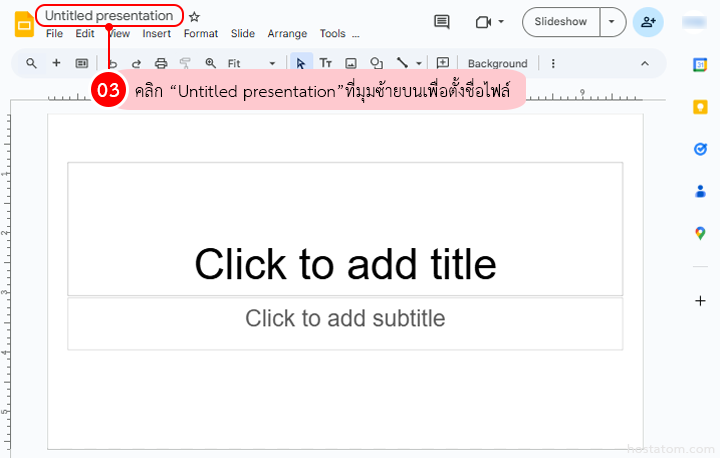Open the Edit menu
720x458 pixels.
85,34
